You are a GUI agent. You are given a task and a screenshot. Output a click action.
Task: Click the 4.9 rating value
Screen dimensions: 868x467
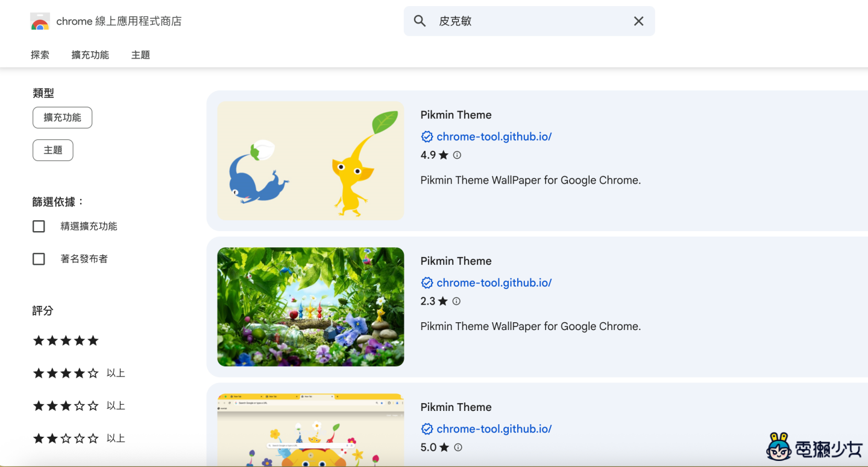(x=428, y=155)
